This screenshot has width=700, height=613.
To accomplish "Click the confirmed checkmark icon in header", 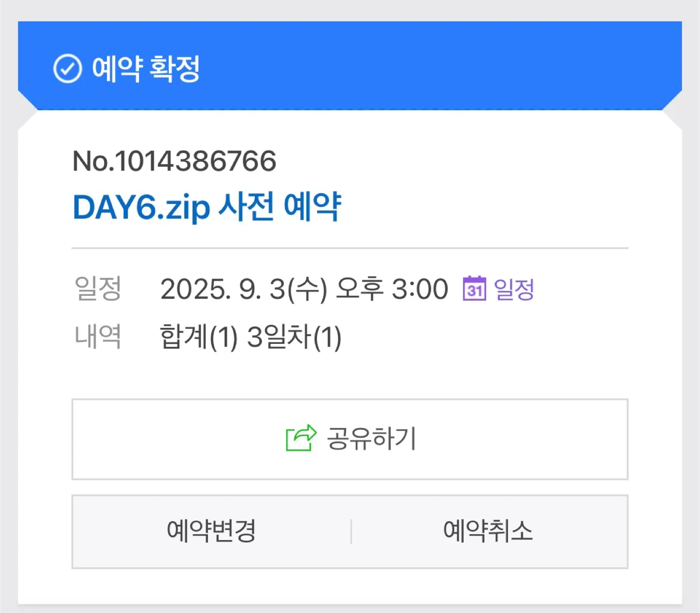I will point(67,69).
